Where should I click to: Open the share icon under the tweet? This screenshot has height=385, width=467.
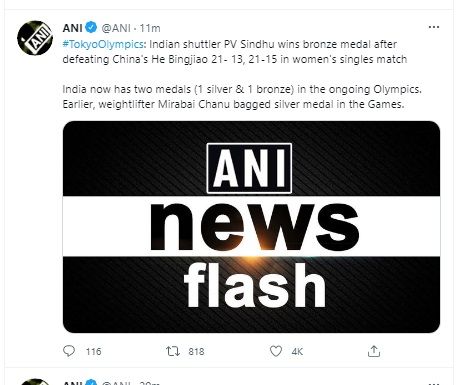point(374,351)
